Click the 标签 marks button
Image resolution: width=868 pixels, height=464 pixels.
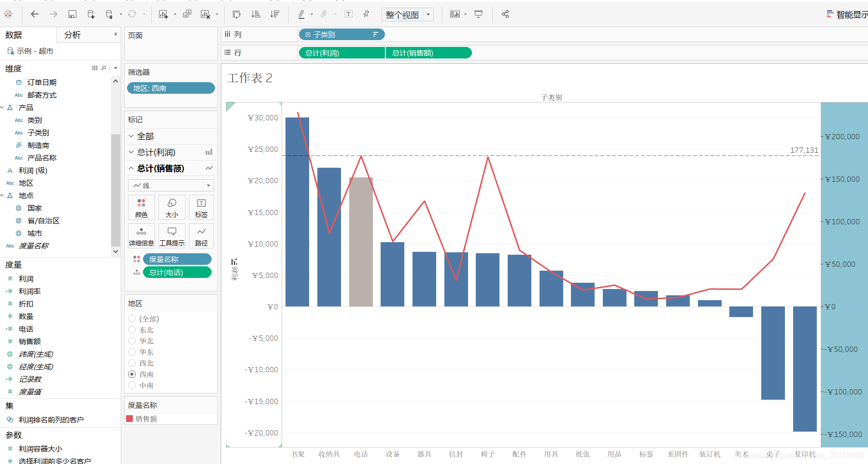[x=201, y=207]
